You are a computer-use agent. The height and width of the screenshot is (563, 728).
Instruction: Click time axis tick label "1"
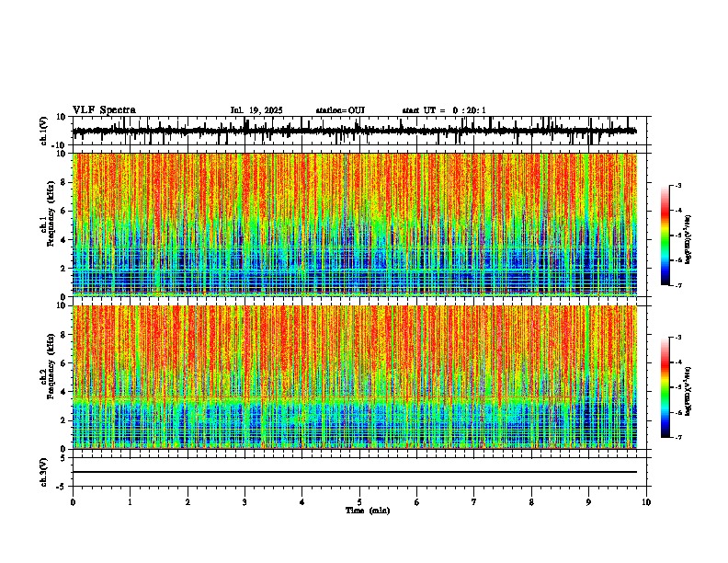130,502
